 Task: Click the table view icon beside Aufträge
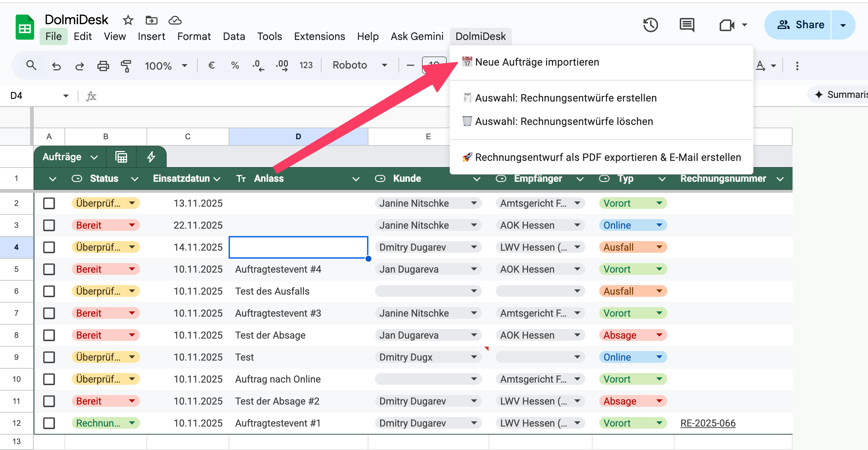coord(121,157)
